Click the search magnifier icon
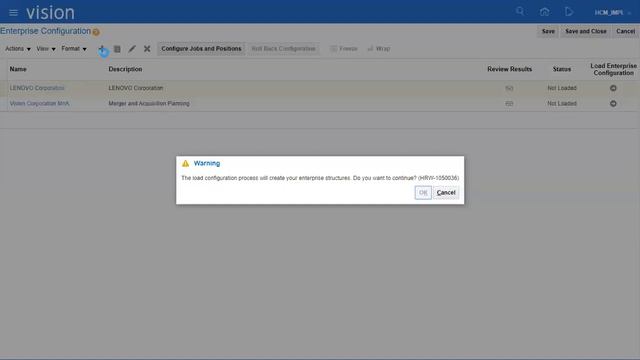The image size is (640, 360). pos(520,11)
